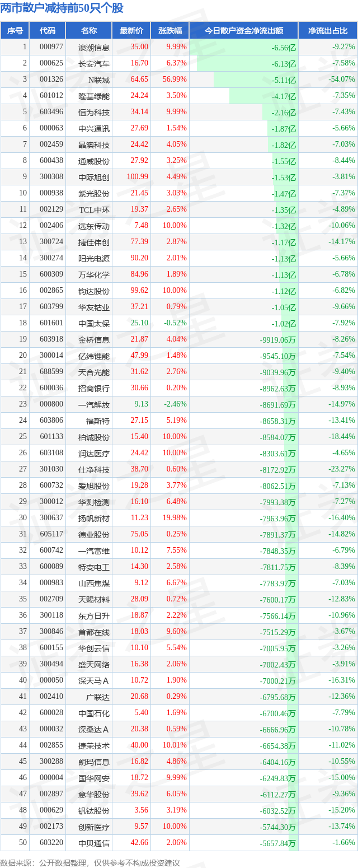Viewport: 358px width, 868px height.
Task: Click stock name TCL中环
Action: click(94, 209)
